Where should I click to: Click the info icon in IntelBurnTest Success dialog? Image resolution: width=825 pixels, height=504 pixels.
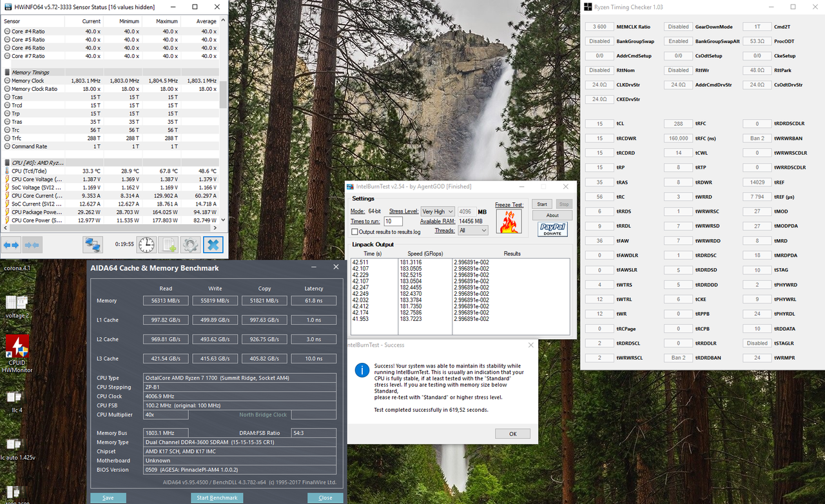363,369
